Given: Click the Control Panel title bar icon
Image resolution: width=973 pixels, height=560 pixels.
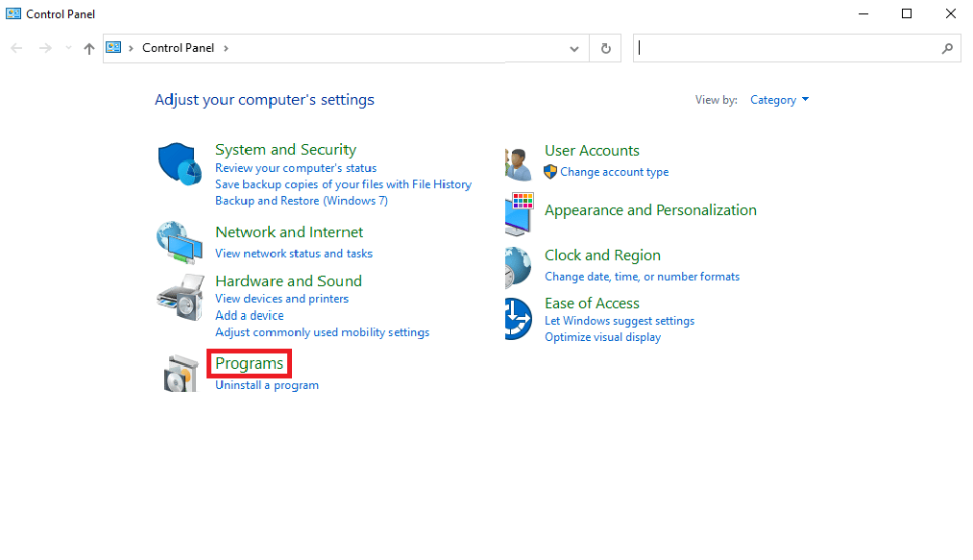Looking at the screenshot, I should (13, 13).
